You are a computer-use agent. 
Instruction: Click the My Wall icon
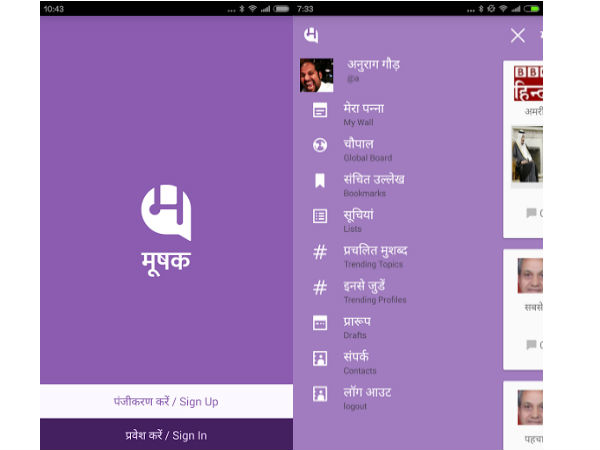point(320,110)
